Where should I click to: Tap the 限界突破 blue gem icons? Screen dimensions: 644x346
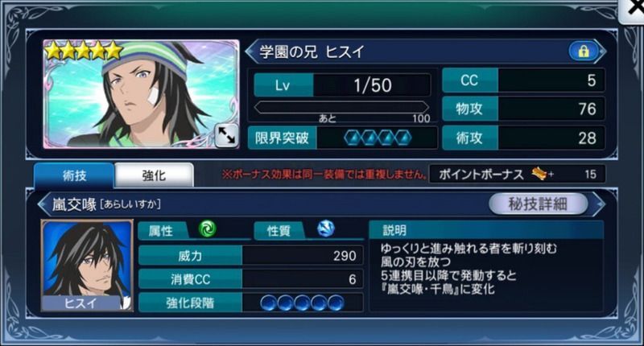[x=378, y=138]
